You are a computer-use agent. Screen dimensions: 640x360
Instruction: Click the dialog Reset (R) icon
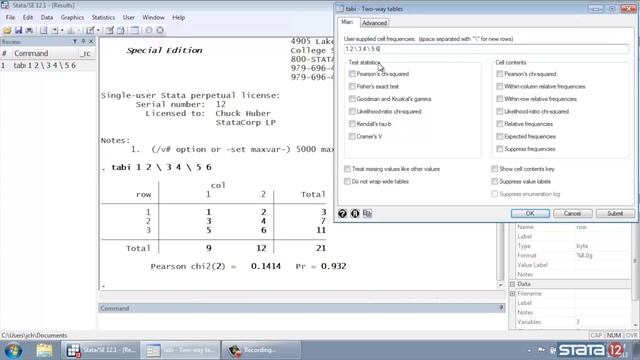tap(355, 213)
